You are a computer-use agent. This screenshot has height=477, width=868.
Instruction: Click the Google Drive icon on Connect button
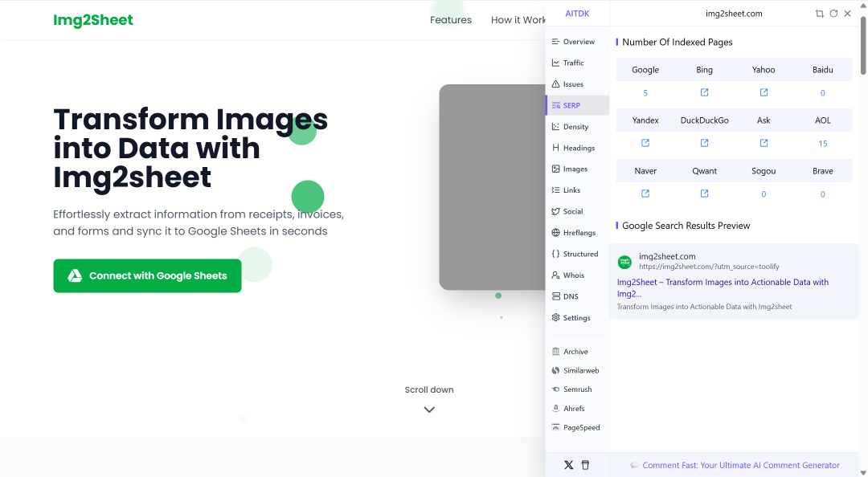coord(75,275)
